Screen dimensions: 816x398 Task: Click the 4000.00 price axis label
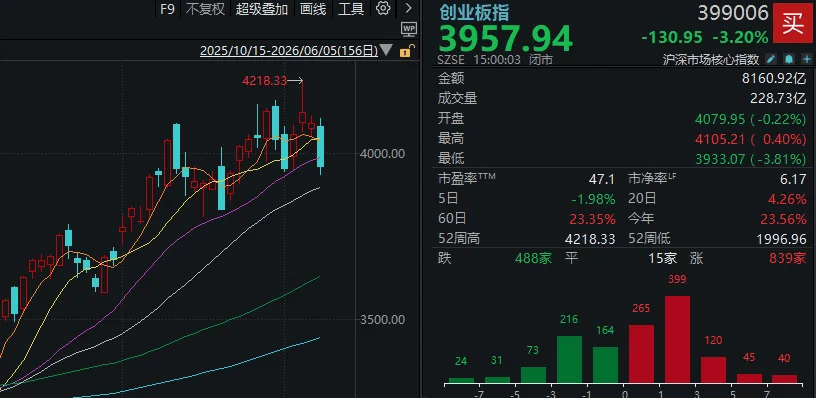point(382,153)
